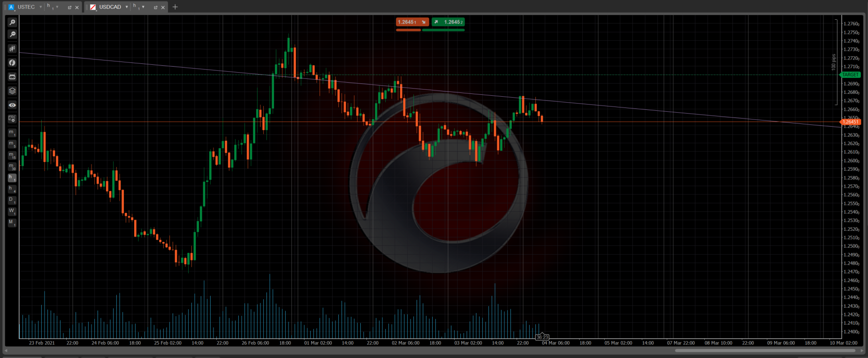Click the 10 Mar 02:00 time label

click(843, 343)
